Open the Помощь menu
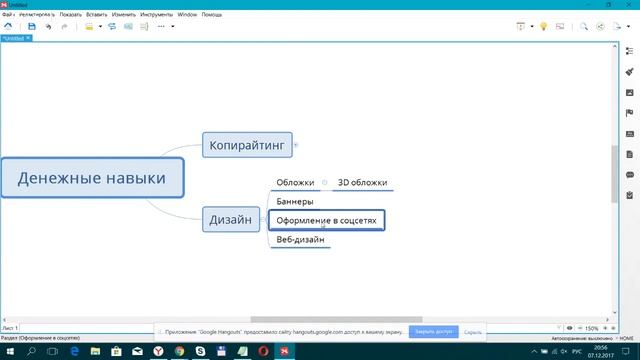 211,15
